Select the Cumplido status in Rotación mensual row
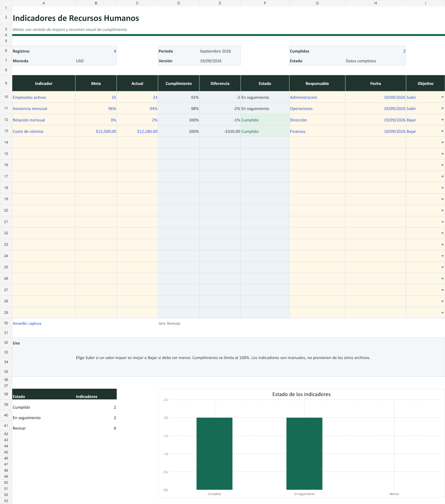 click(x=265, y=120)
